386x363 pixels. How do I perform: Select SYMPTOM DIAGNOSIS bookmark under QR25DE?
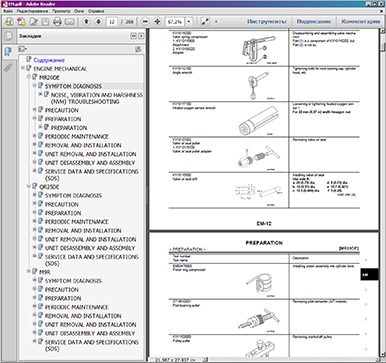(x=73, y=195)
